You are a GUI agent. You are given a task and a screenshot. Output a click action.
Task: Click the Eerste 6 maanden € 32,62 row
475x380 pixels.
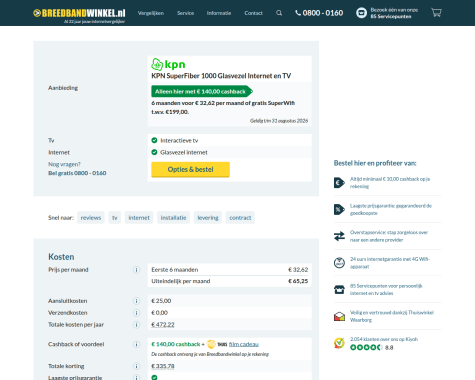click(230, 270)
